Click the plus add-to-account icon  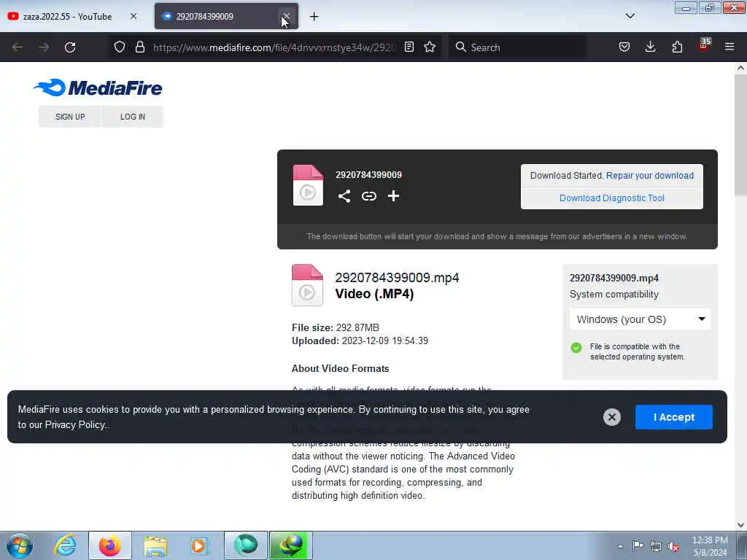coord(393,196)
